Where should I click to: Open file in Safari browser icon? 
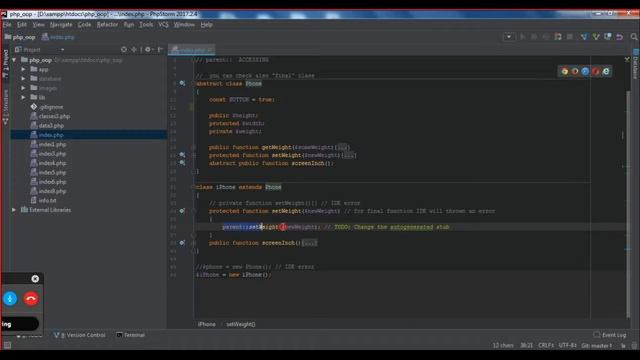(585, 71)
